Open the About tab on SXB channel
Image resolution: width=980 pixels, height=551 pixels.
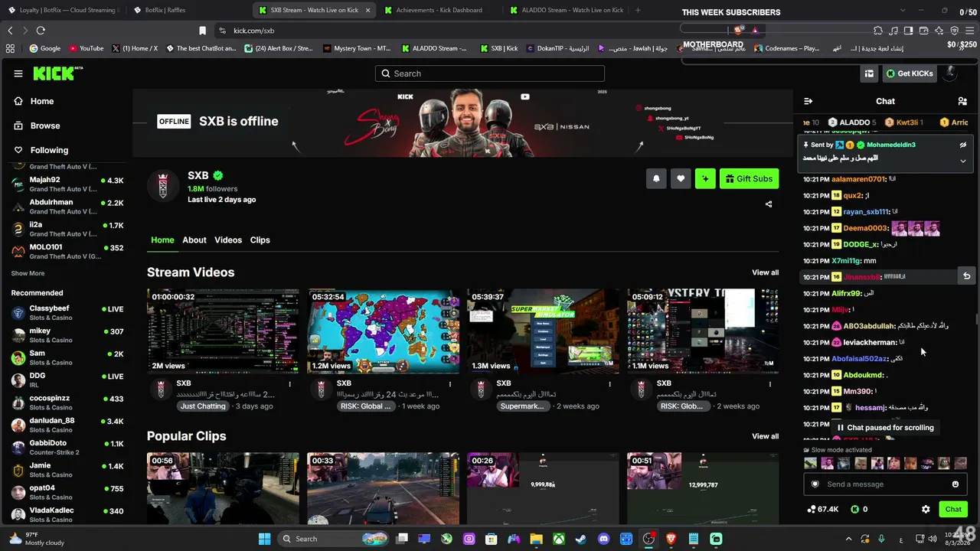pos(194,240)
